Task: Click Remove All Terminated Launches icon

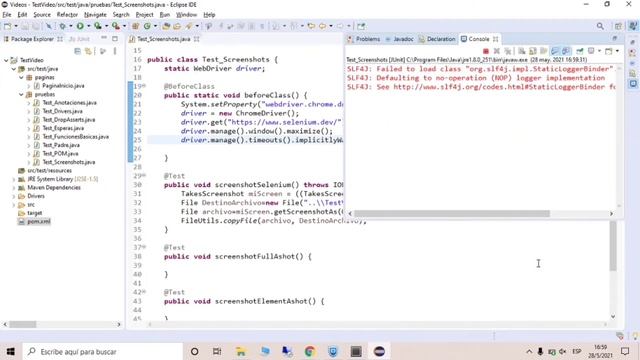Action: pos(507,51)
